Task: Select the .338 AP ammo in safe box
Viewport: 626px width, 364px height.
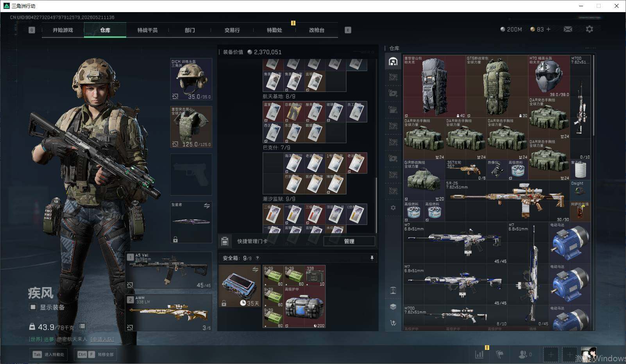Action: [x=315, y=276]
